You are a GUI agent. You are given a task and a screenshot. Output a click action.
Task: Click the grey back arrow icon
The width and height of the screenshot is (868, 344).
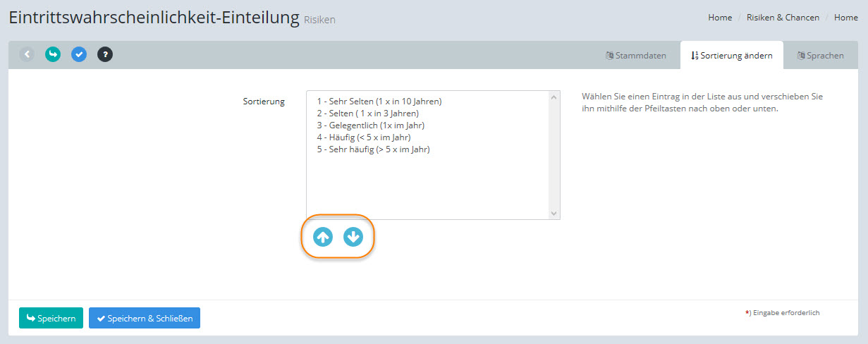[27, 54]
